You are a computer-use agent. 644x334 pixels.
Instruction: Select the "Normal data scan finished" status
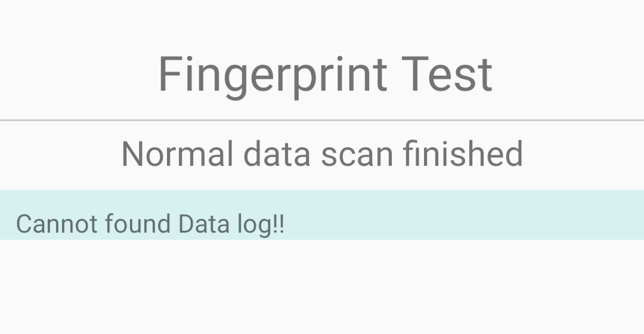[322, 154]
